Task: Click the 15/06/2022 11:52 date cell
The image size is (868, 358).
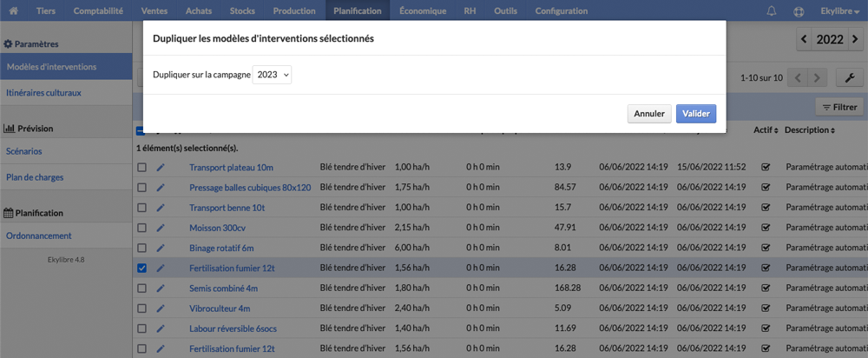Action: pyautogui.click(x=712, y=167)
